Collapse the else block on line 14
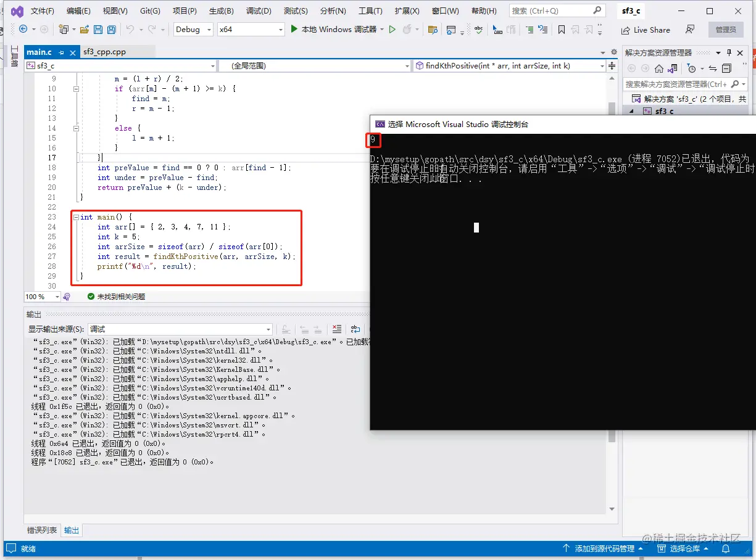Viewport: 756px width, 560px height. tap(77, 128)
